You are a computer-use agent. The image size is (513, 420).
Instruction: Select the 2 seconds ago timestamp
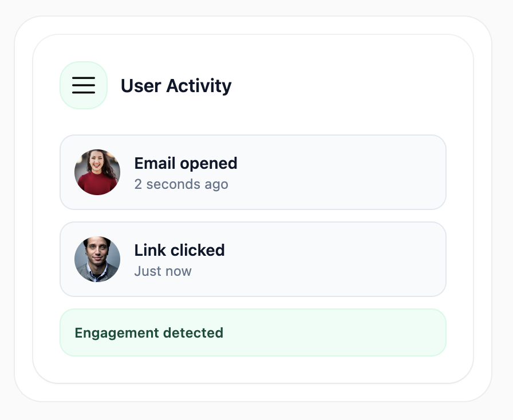coord(181,184)
